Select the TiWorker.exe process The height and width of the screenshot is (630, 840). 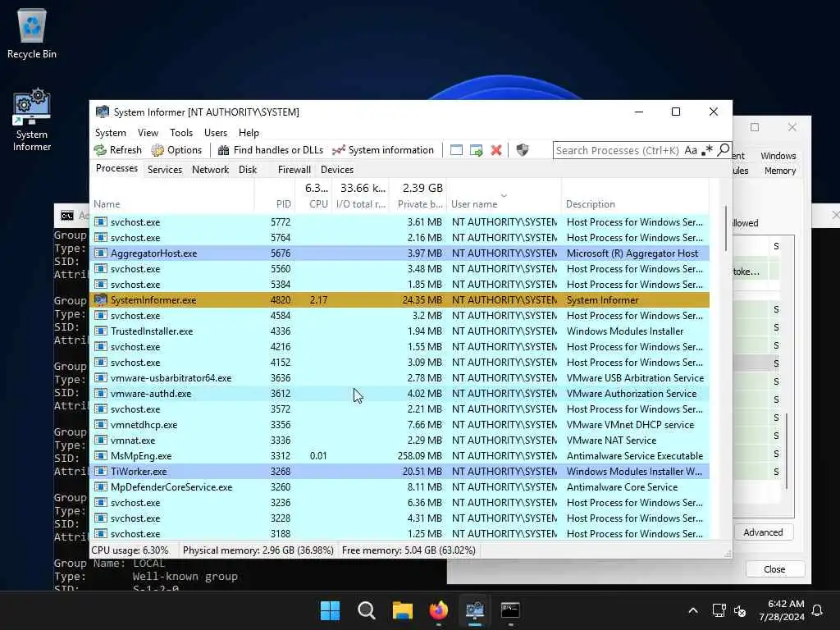click(399, 472)
